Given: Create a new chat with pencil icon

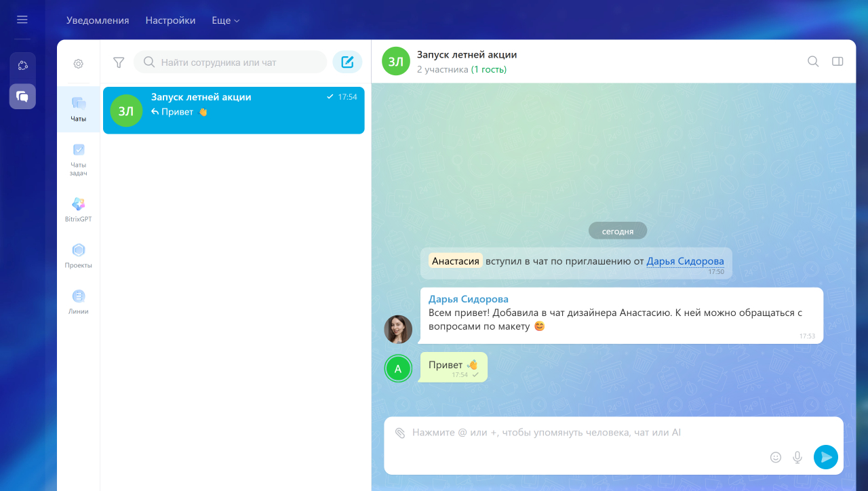Looking at the screenshot, I should pos(347,62).
